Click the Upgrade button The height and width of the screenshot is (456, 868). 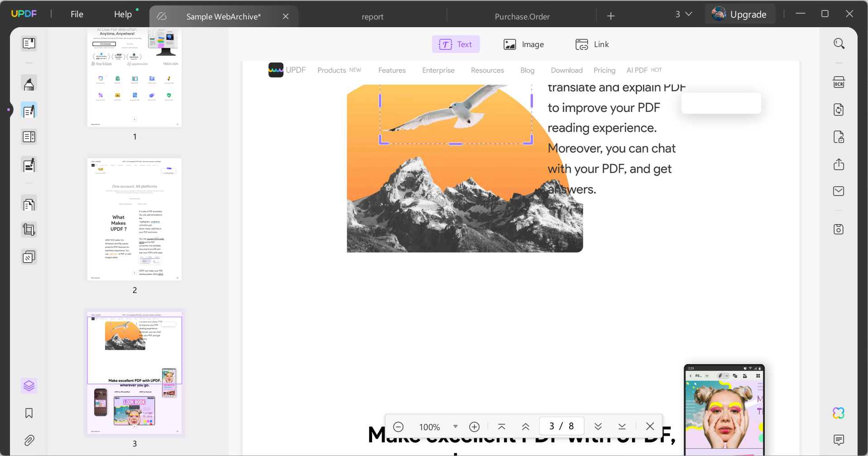pos(740,14)
